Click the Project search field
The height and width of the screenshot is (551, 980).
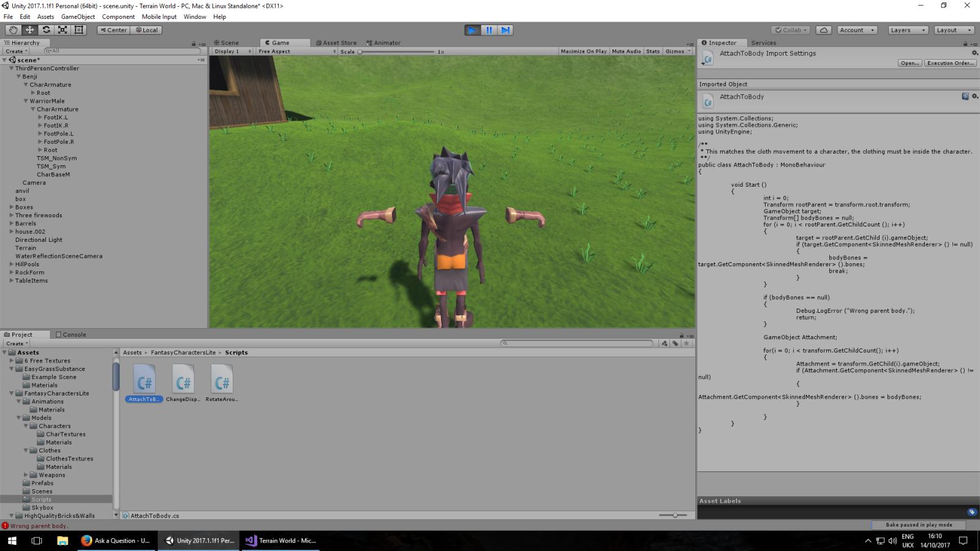577,343
